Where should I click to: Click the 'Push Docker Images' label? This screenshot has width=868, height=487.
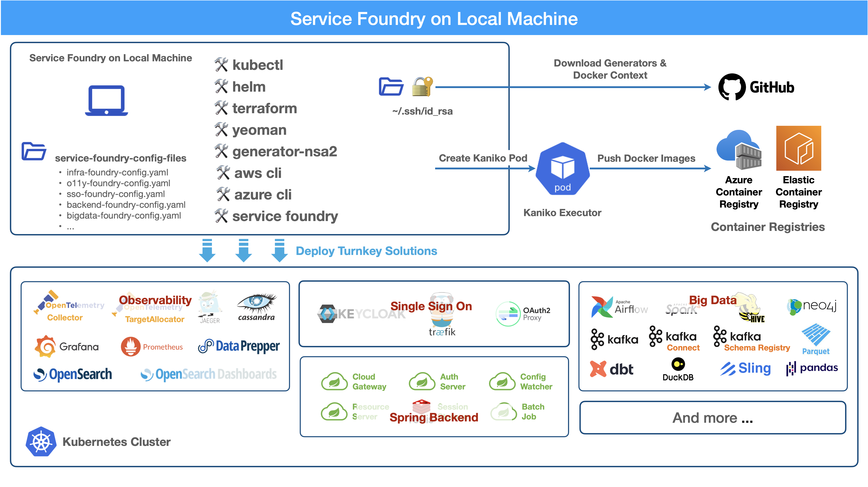coord(646,158)
